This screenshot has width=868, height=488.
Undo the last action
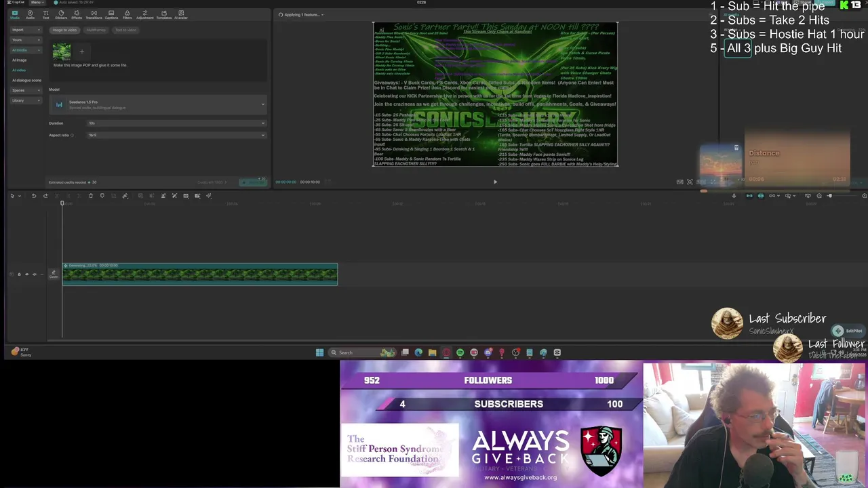coord(34,196)
